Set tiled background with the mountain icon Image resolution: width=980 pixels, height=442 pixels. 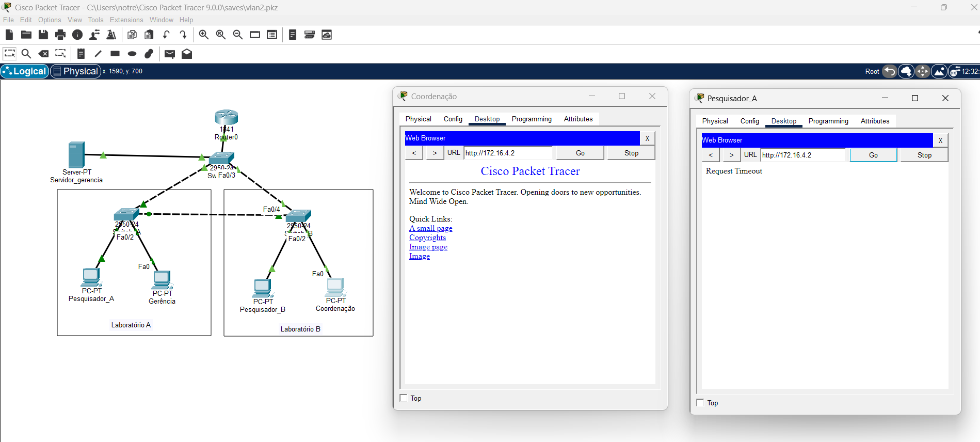tap(939, 71)
